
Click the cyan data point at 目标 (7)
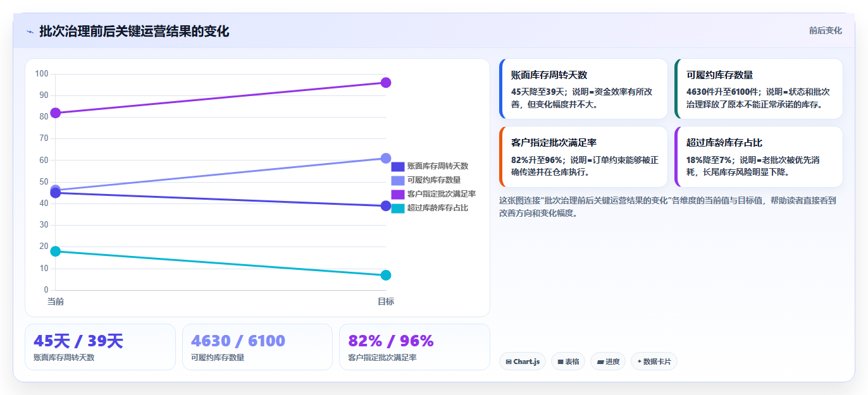386,275
